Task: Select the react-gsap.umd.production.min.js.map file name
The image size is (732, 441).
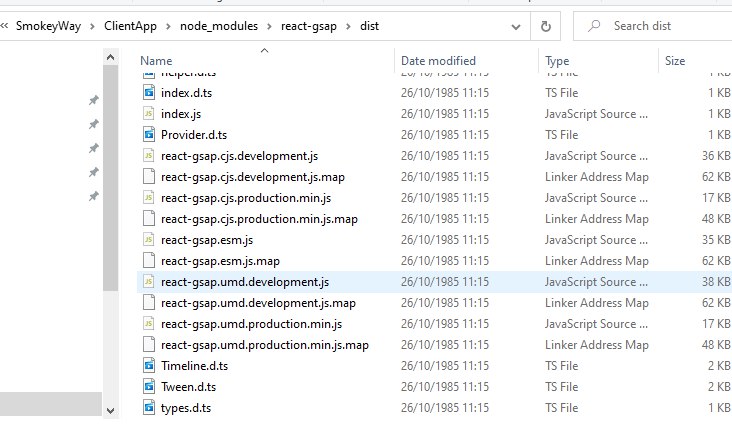Action: click(x=265, y=345)
